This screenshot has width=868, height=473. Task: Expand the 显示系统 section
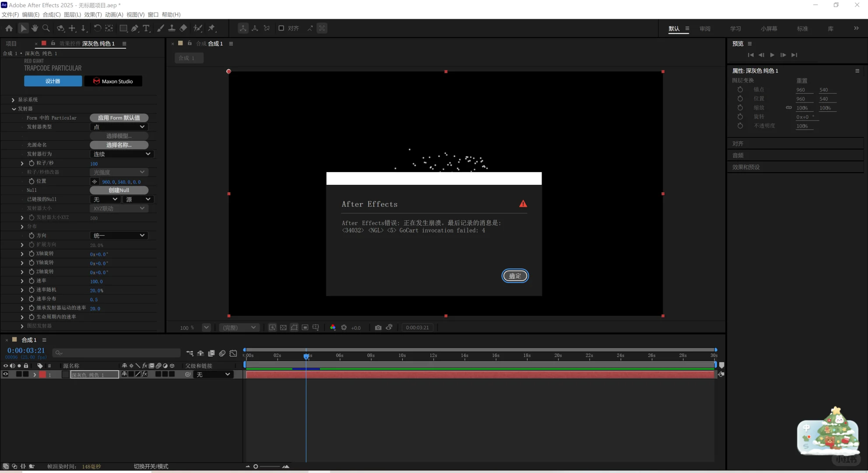point(13,100)
